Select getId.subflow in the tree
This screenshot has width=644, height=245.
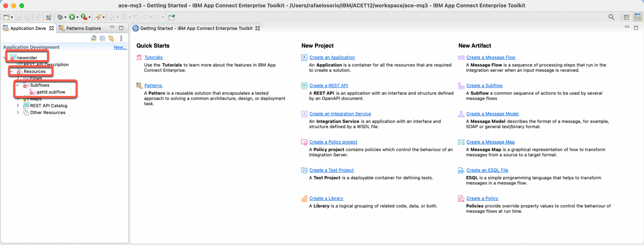click(x=51, y=92)
